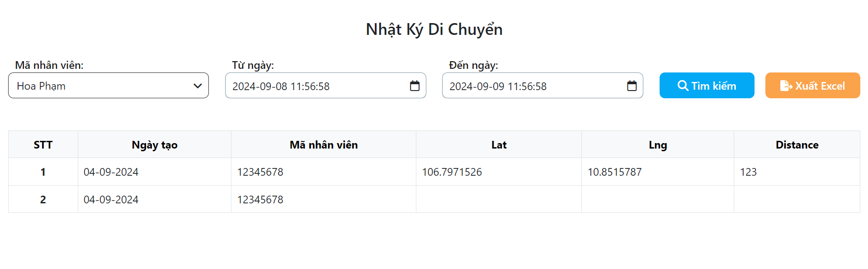
Task: Click the Lat column header
Action: (x=499, y=144)
